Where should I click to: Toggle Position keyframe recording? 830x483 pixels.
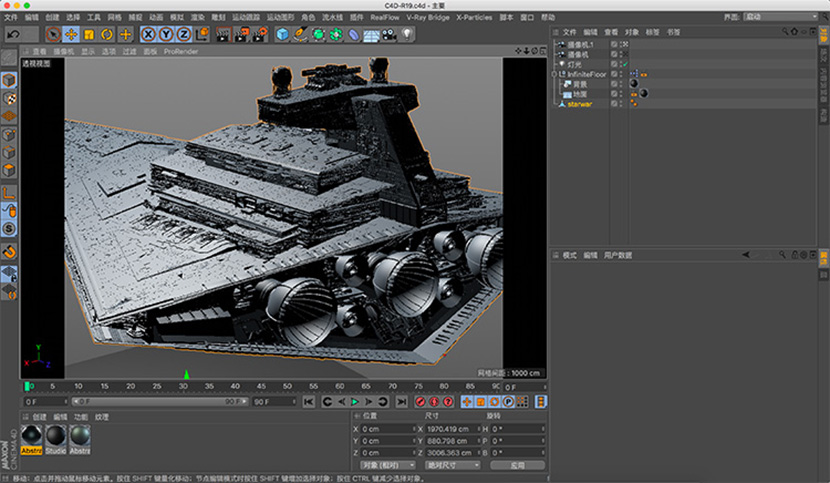(466, 402)
